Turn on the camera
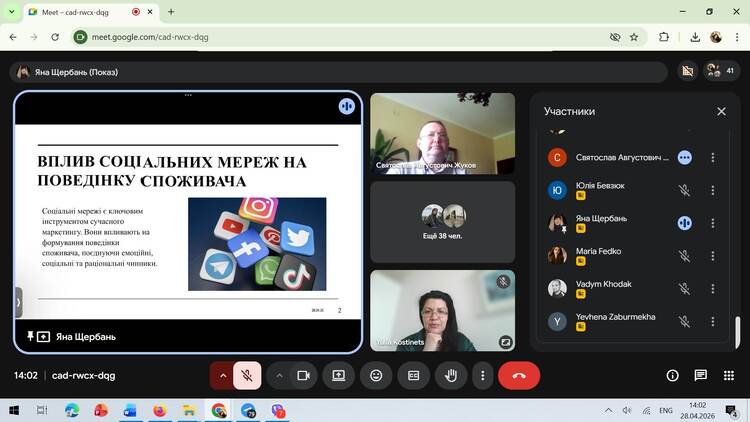The image size is (750, 422). pos(303,376)
